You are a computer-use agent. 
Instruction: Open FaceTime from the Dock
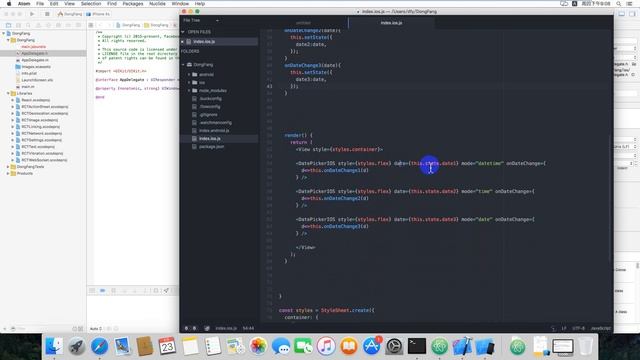tap(303, 347)
